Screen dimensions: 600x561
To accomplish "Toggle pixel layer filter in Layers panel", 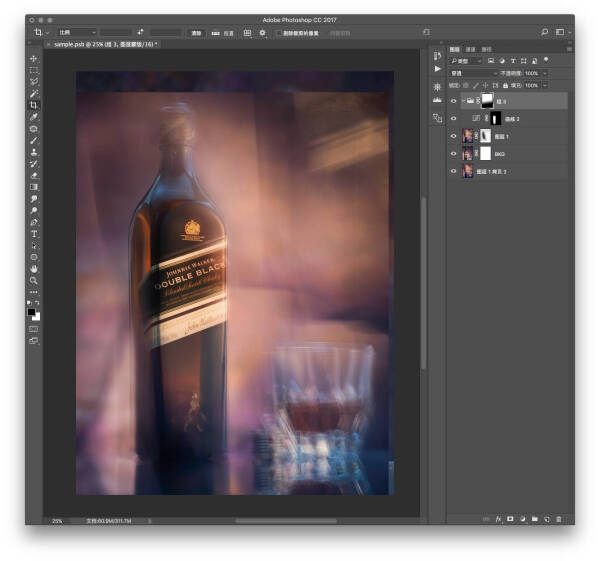I will click(x=491, y=61).
